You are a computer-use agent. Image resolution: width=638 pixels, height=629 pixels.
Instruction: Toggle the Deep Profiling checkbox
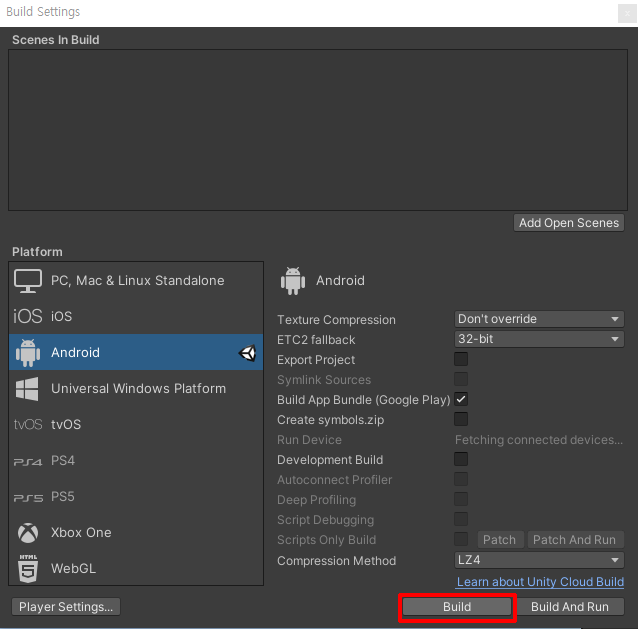(461, 499)
